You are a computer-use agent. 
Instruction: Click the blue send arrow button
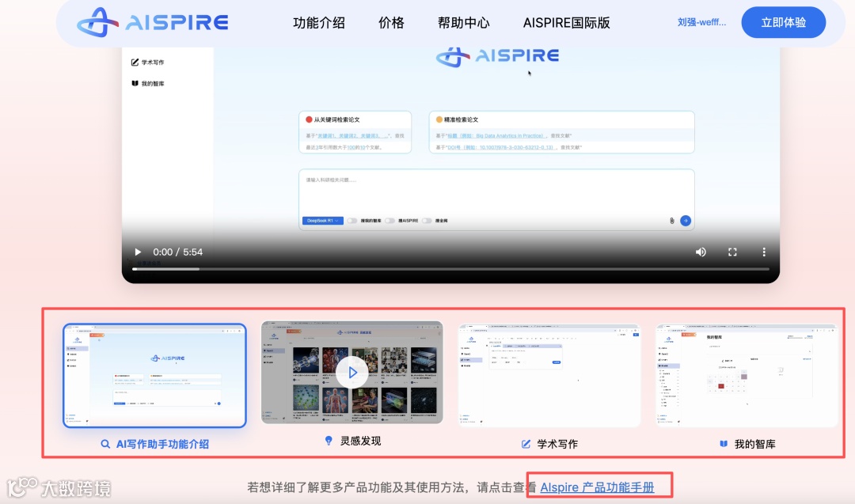pyautogui.click(x=686, y=221)
